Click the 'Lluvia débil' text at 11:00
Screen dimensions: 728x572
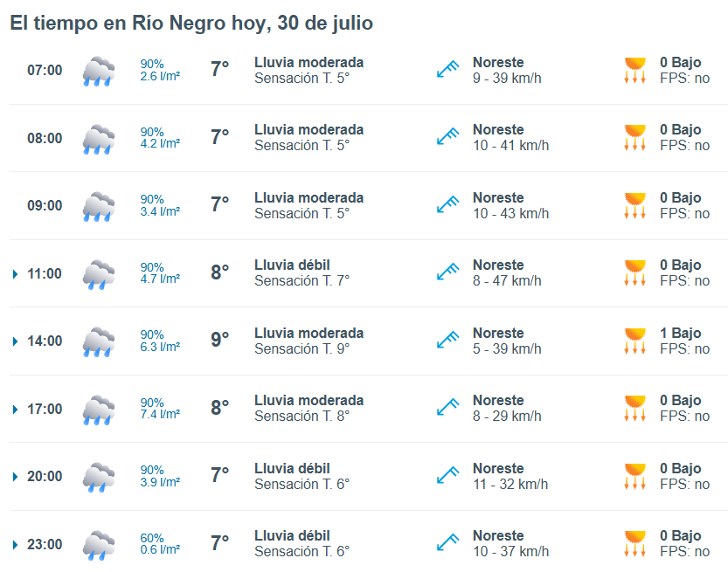(x=292, y=265)
